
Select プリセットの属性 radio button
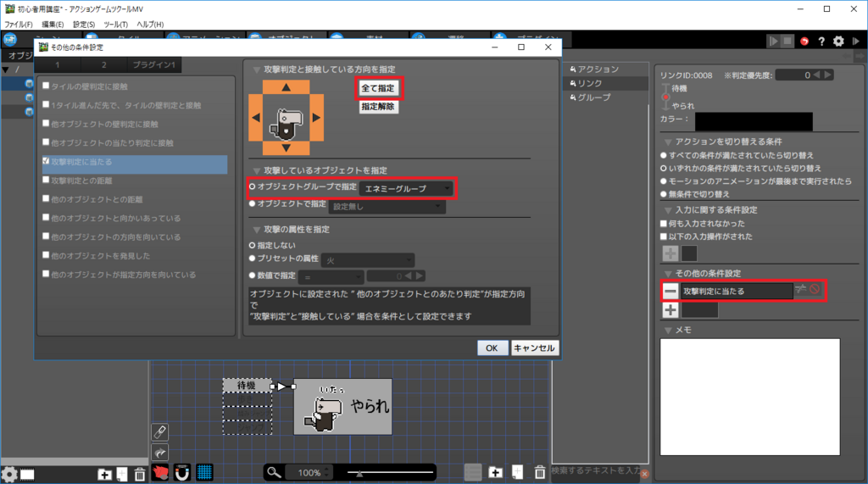click(x=253, y=259)
